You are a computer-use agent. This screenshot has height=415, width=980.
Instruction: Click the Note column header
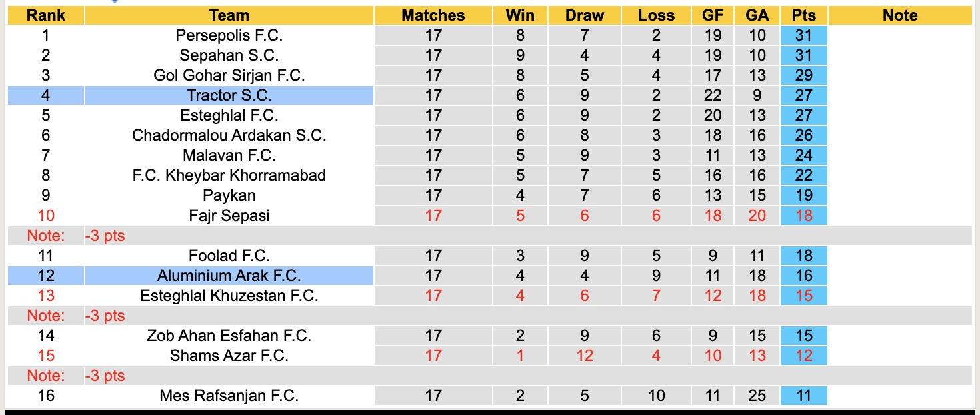(x=899, y=15)
